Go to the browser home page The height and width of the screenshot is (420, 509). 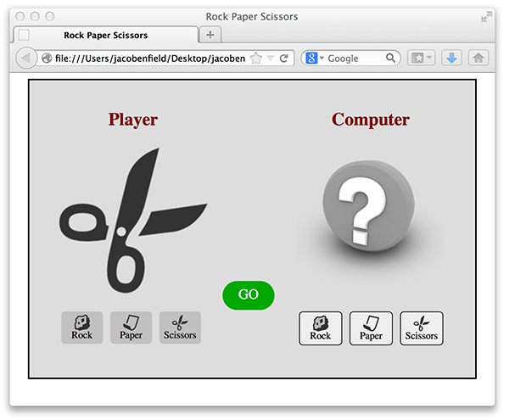478,59
